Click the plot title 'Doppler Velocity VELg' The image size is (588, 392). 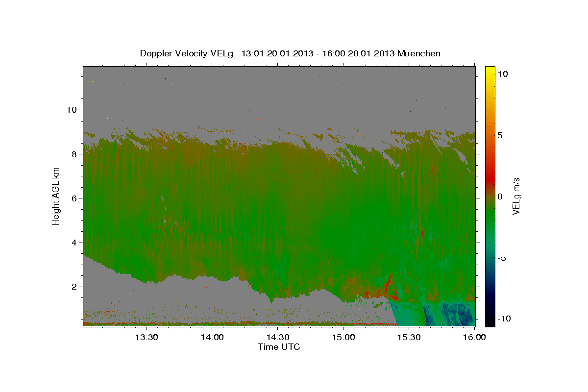(187, 53)
